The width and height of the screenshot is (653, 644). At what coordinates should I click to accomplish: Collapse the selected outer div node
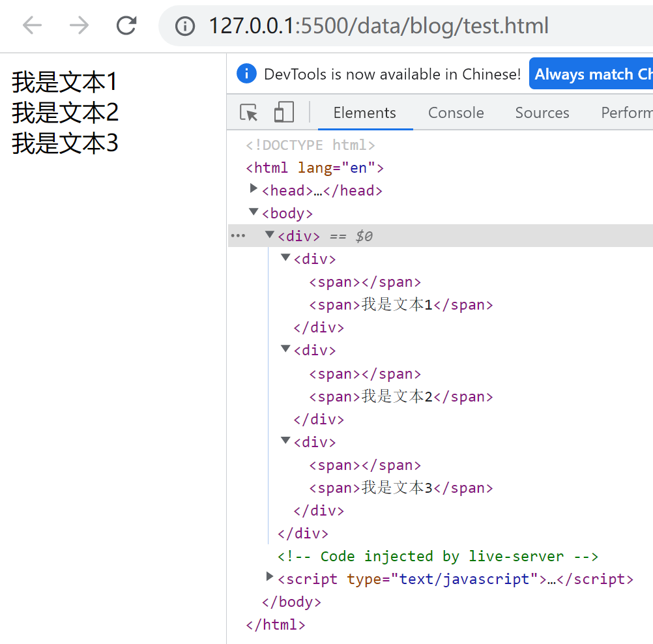tap(269, 235)
